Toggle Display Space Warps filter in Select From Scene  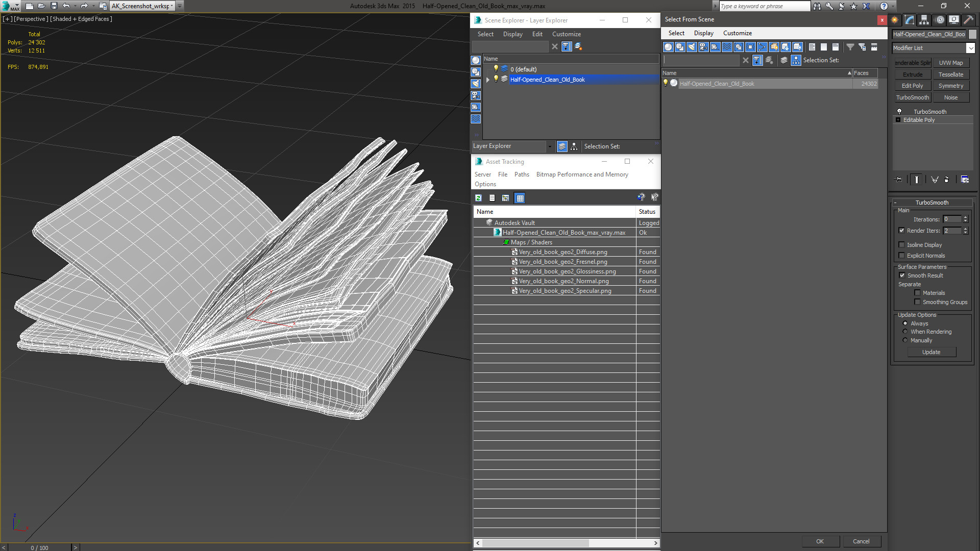coord(727,47)
